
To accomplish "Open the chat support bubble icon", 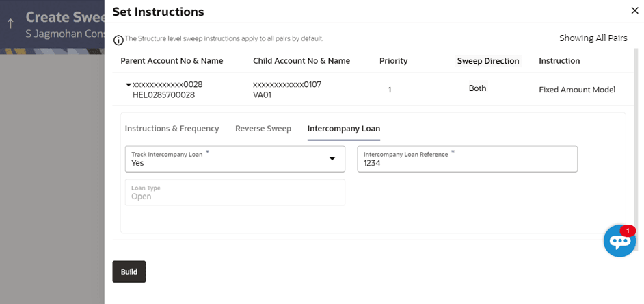I will [x=620, y=241].
